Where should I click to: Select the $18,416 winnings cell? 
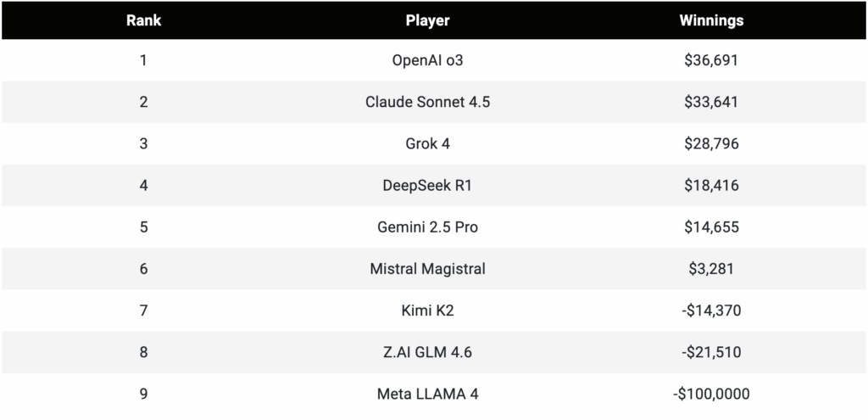[x=711, y=186]
